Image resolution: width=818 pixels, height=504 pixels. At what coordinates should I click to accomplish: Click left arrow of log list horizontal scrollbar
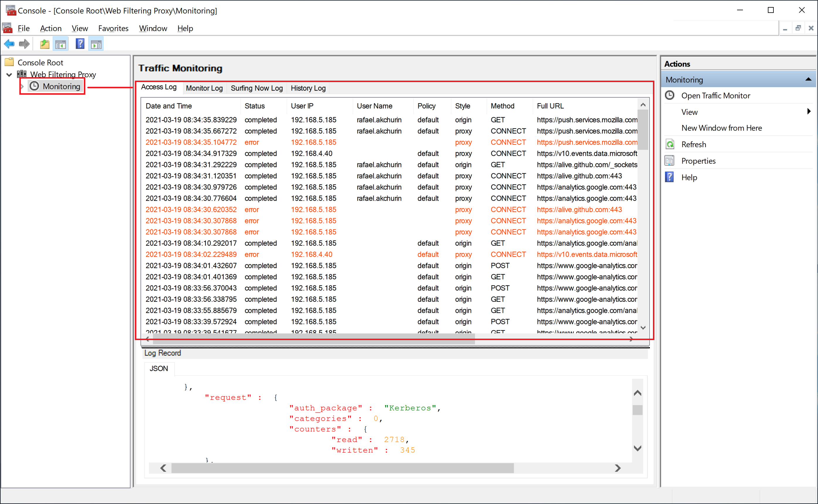pos(148,339)
